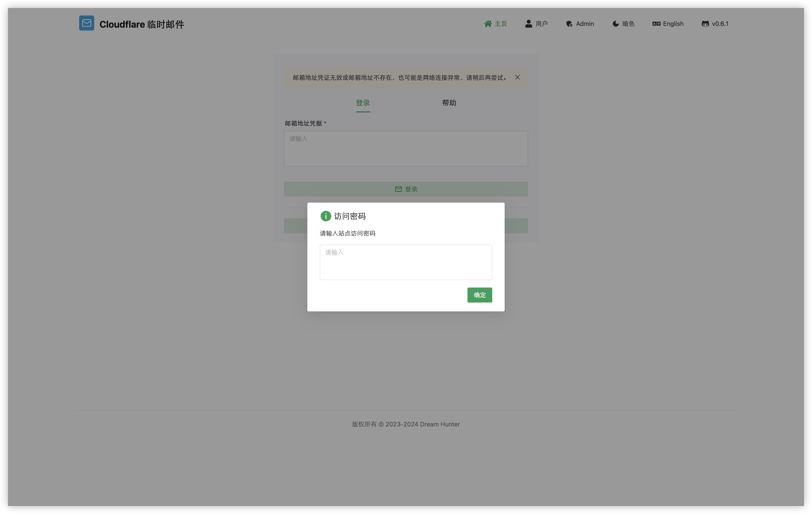Open the 用户 menu
812x514 pixels.
click(x=536, y=24)
